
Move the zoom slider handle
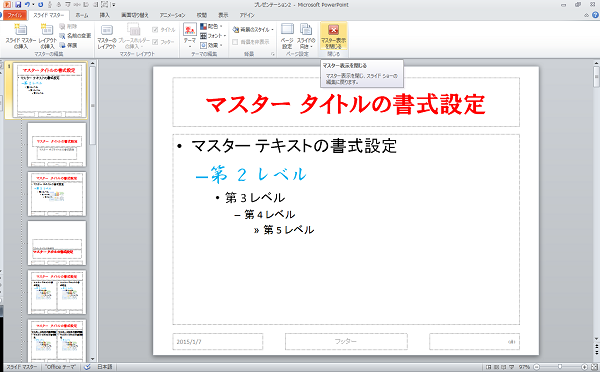[560, 367]
